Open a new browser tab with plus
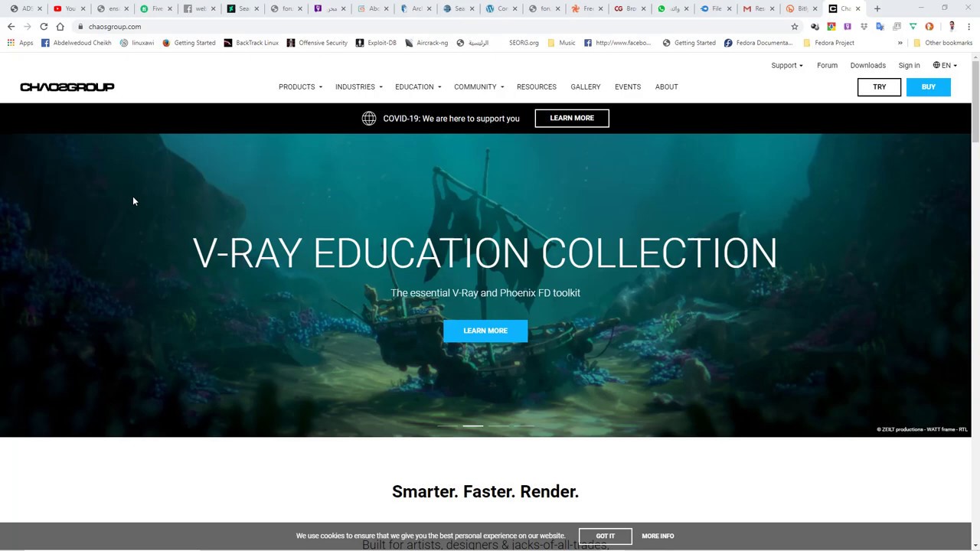 [x=877, y=8]
